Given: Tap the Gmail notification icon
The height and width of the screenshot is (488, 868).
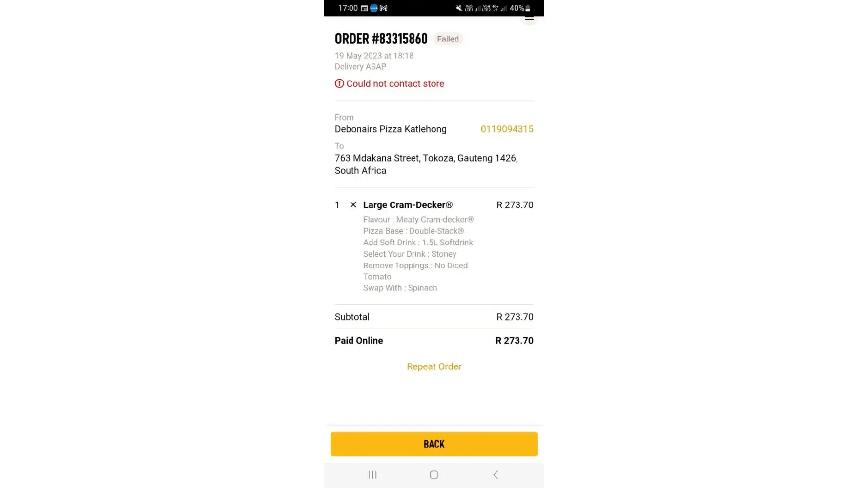Looking at the screenshot, I should coord(384,8).
